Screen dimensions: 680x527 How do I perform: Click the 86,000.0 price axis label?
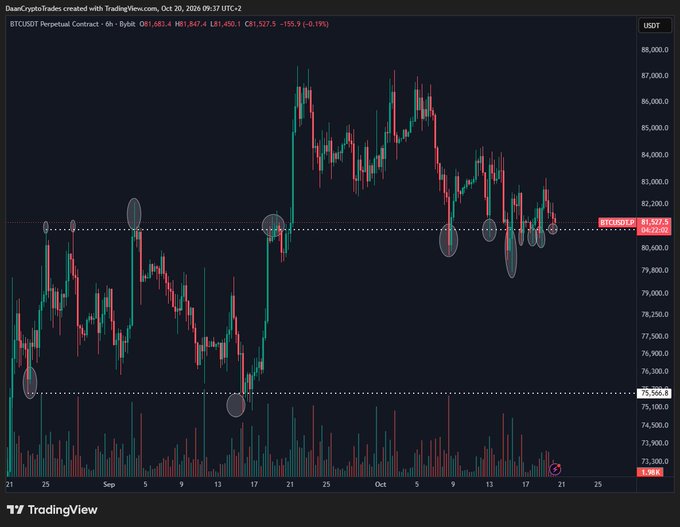click(x=655, y=101)
